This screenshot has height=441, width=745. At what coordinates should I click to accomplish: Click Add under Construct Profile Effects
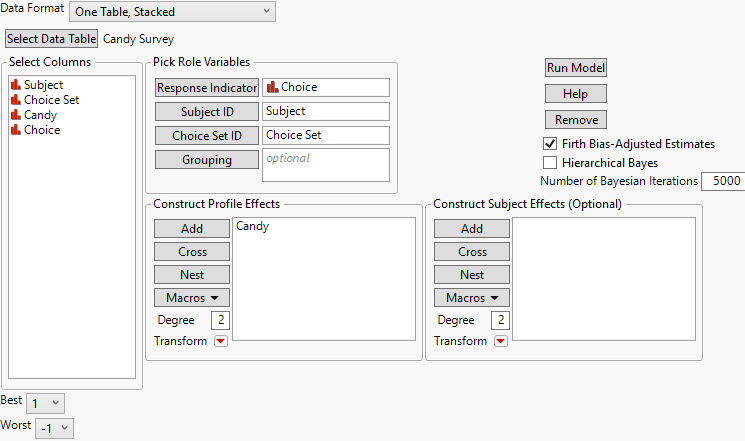pyautogui.click(x=191, y=229)
